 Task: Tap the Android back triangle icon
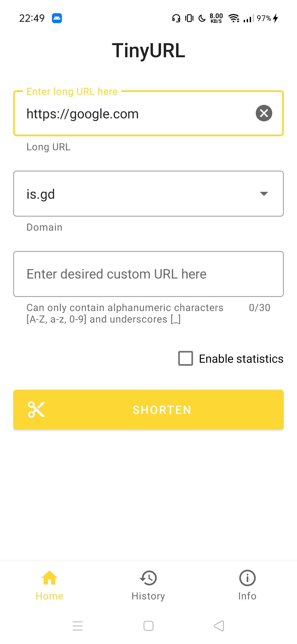point(219,626)
